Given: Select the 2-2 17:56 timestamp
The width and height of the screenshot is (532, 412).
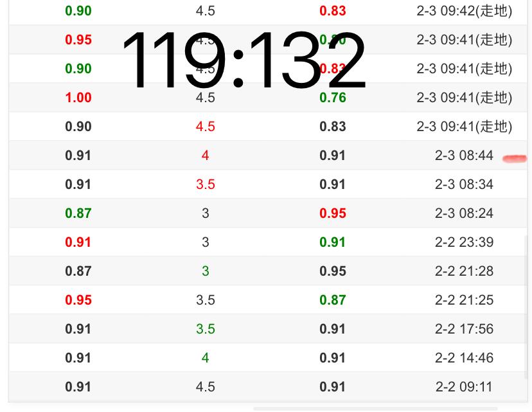Looking at the screenshot, I should [x=464, y=329].
